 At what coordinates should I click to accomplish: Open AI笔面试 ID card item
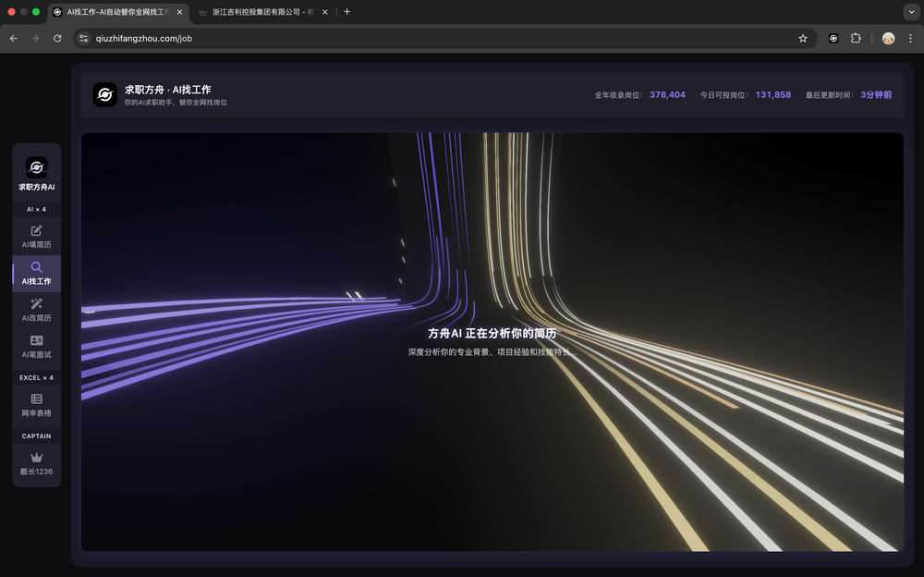[37, 341]
